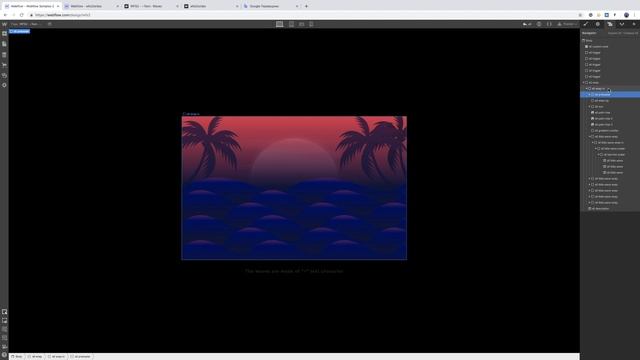The height and width of the screenshot is (360, 640).
Task: Click the blue selected-element label at canvas top-left
Action: (x=20, y=31)
